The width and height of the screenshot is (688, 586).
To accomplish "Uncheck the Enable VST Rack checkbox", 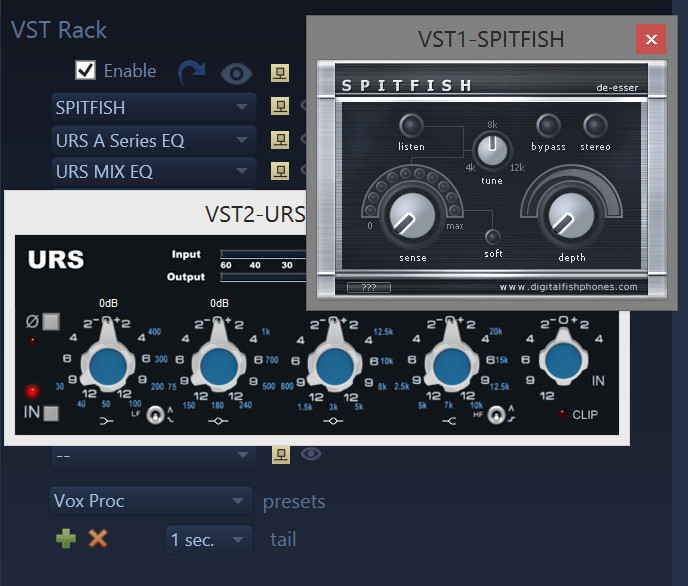I will pos(85,70).
